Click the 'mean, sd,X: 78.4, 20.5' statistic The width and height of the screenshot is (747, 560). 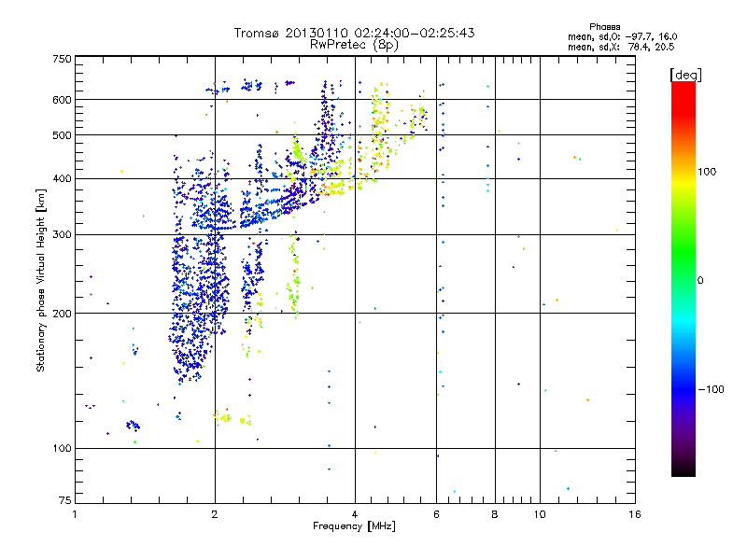[621, 47]
